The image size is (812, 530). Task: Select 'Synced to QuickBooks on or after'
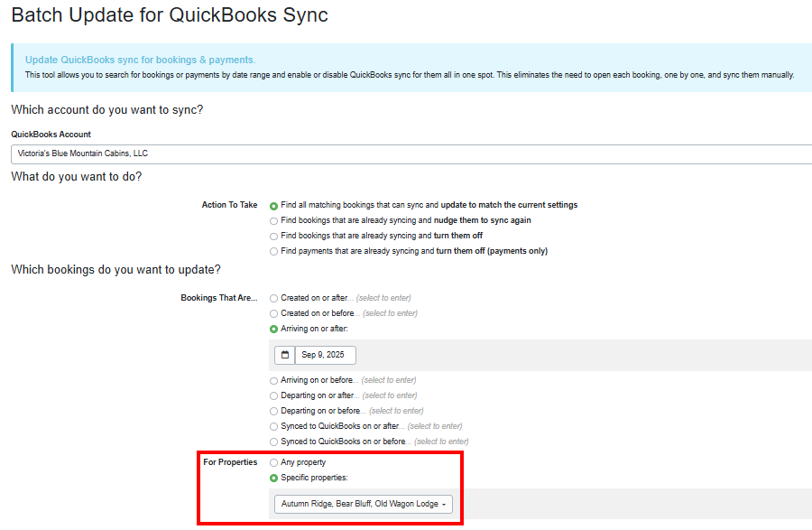pyautogui.click(x=274, y=426)
